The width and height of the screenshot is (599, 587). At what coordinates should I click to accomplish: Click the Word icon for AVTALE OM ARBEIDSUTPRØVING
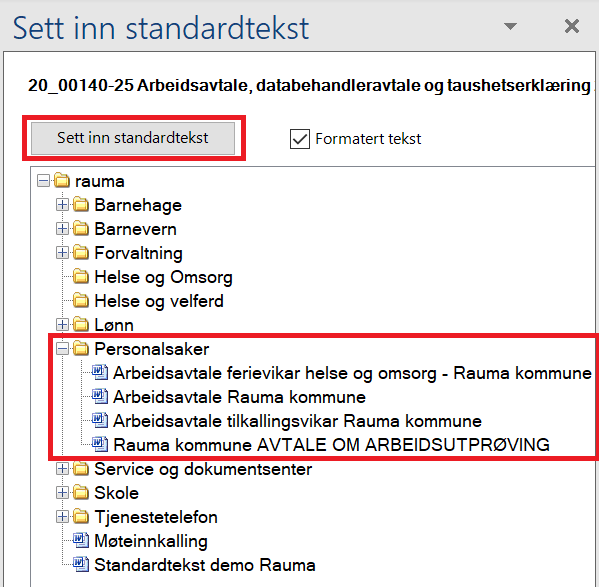coord(100,445)
